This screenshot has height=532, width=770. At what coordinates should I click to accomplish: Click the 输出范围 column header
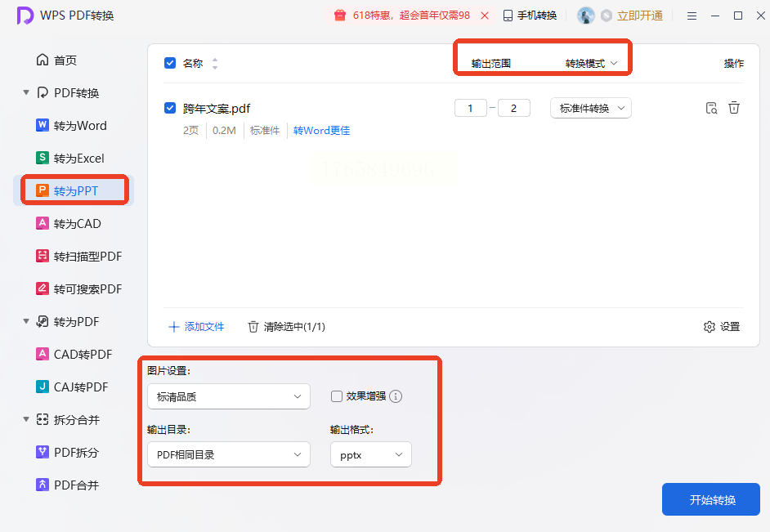(491, 63)
